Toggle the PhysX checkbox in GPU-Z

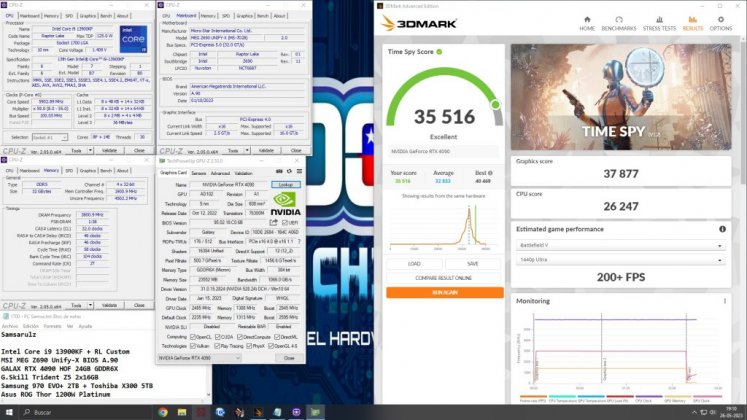(x=249, y=346)
